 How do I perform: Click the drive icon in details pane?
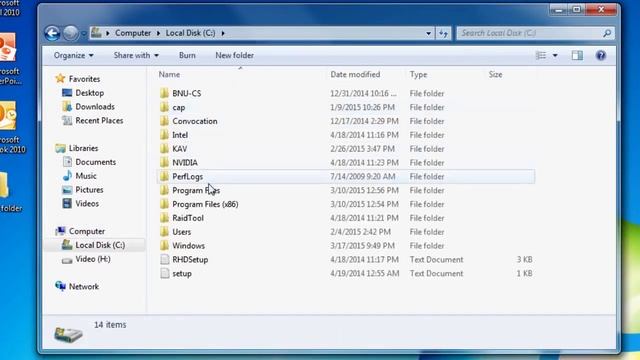[x=68, y=334]
